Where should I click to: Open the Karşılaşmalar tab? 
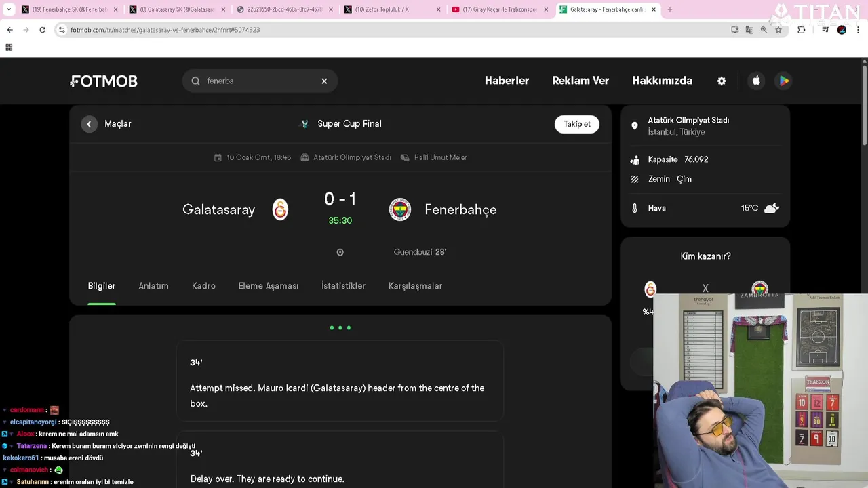coord(415,286)
